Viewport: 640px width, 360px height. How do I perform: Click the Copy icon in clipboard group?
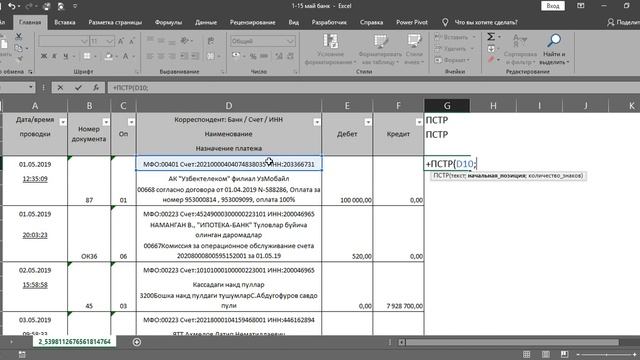tap(18, 49)
